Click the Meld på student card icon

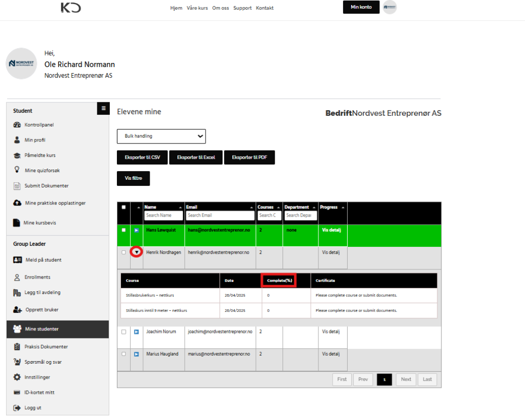click(17, 260)
